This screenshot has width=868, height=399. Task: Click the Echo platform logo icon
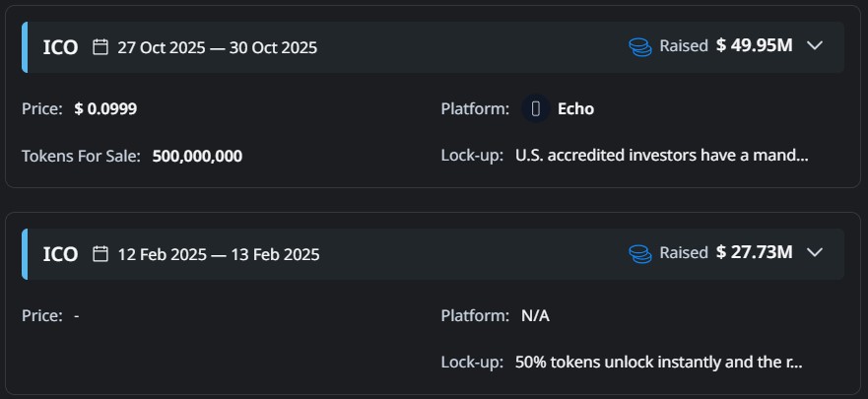(x=535, y=108)
